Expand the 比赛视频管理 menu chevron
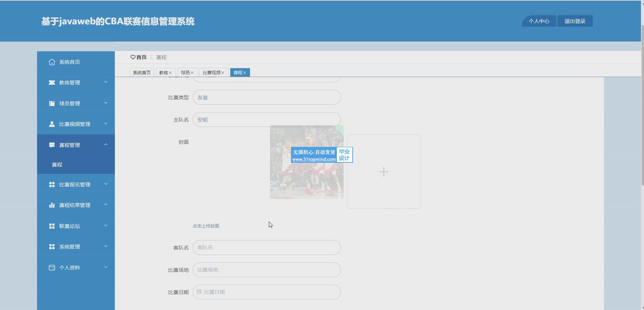Image resolution: width=644 pixels, height=310 pixels. 106,123
